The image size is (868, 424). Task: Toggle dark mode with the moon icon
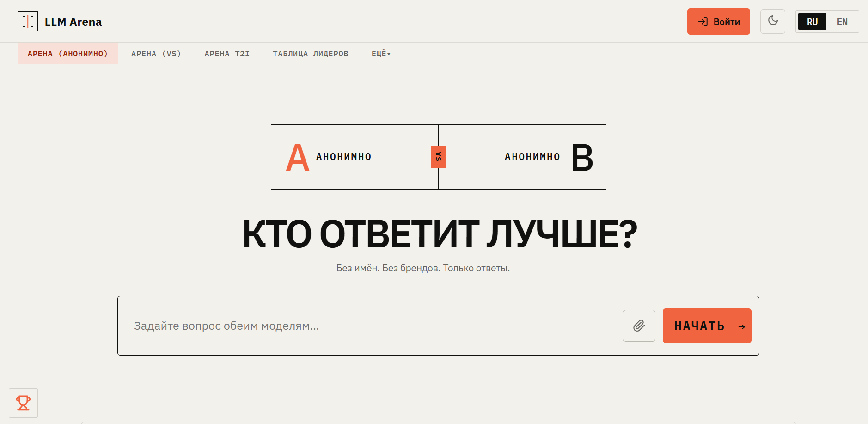pos(773,21)
